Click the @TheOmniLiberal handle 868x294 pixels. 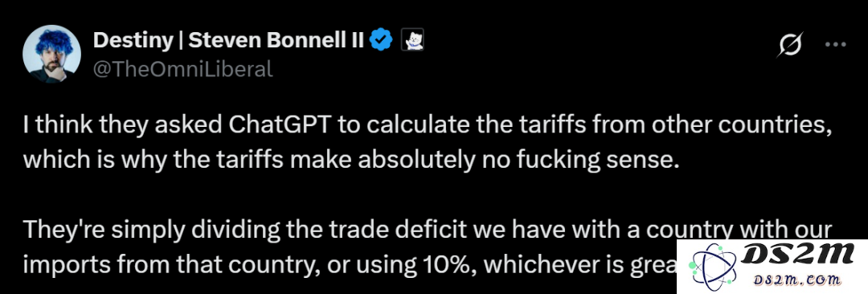(182, 69)
